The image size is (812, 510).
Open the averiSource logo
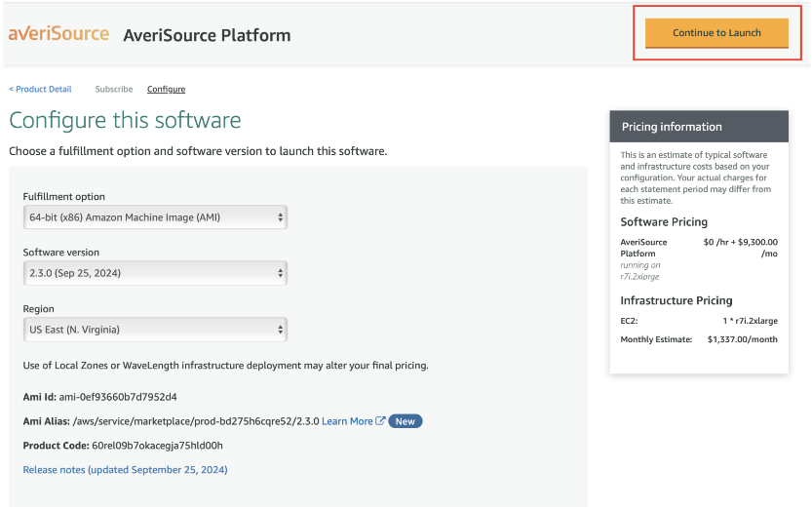click(58, 34)
